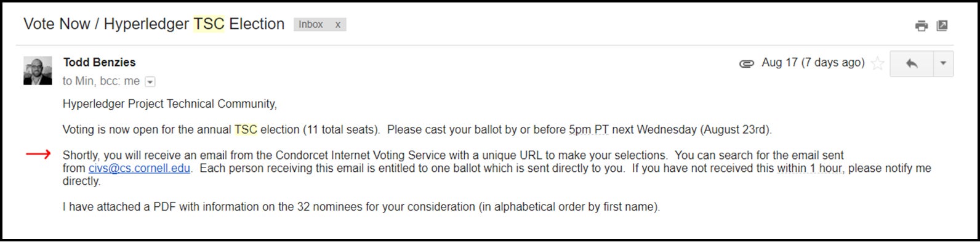Screen dimensions: 980x242
Task: Click the sender name Todd Benzies
Action: pyautogui.click(x=99, y=62)
